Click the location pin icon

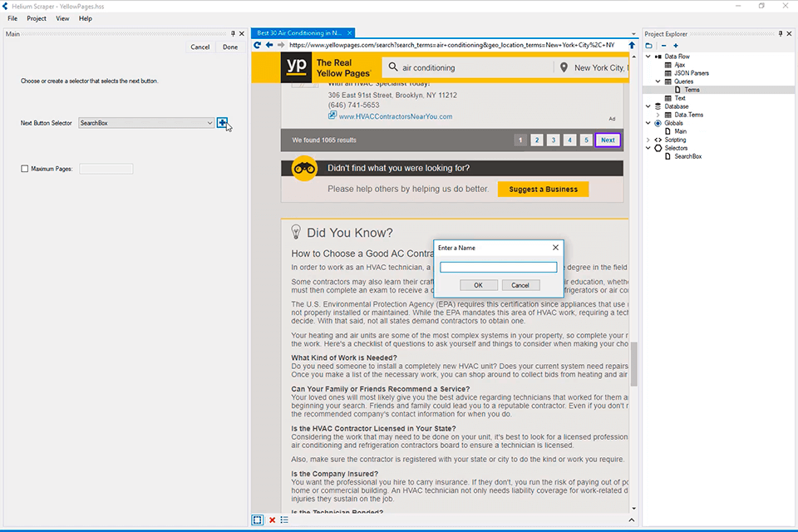(564, 67)
